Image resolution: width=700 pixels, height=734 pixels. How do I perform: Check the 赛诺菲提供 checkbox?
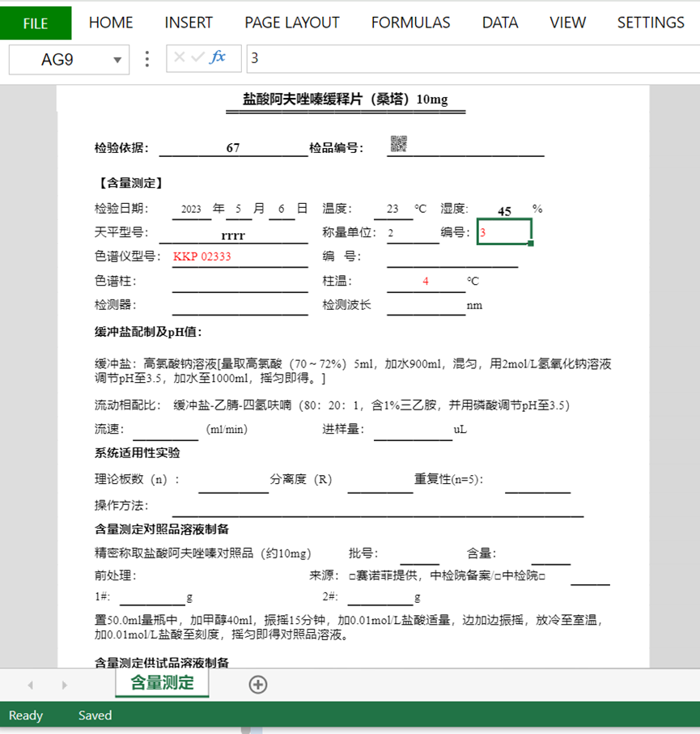(351, 577)
